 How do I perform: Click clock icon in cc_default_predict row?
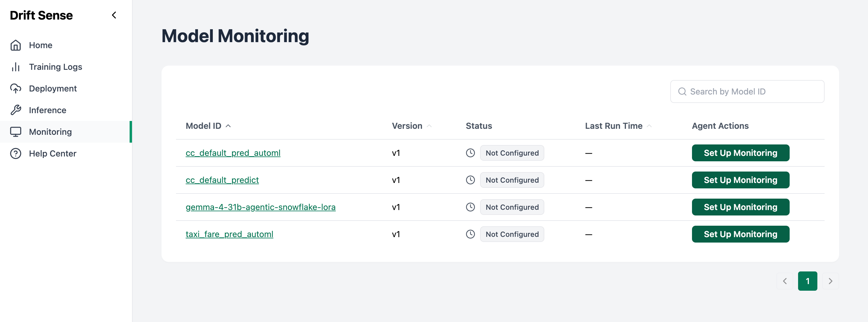point(470,180)
